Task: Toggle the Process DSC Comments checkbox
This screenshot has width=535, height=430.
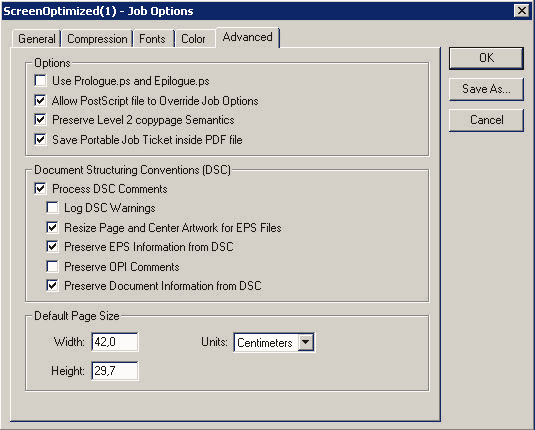Action: (x=40, y=188)
